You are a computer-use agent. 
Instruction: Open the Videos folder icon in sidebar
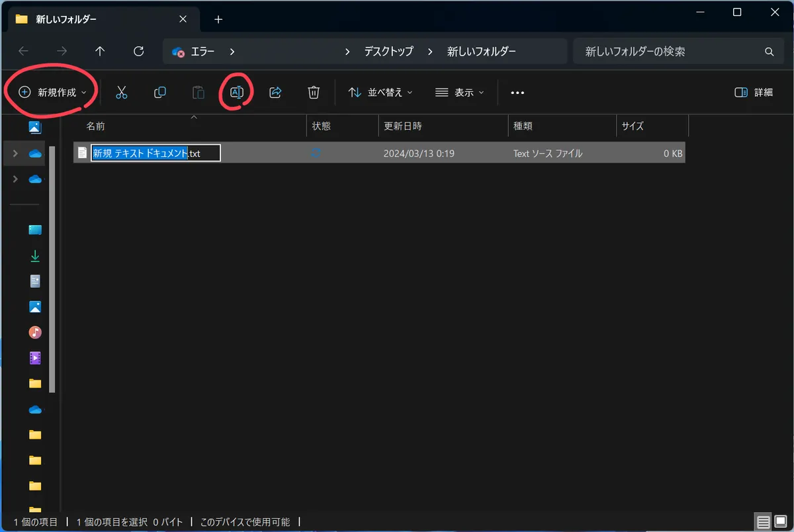pos(35,358)
